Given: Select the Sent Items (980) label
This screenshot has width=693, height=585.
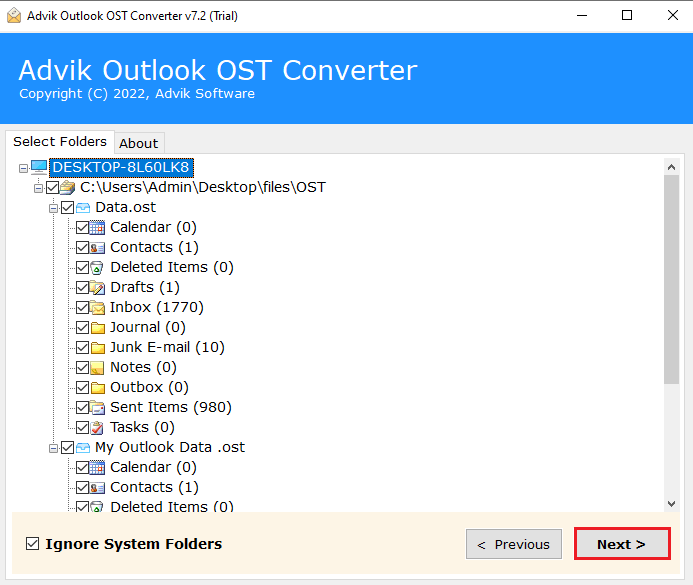Looking at the screenshot, I should 171,407.
